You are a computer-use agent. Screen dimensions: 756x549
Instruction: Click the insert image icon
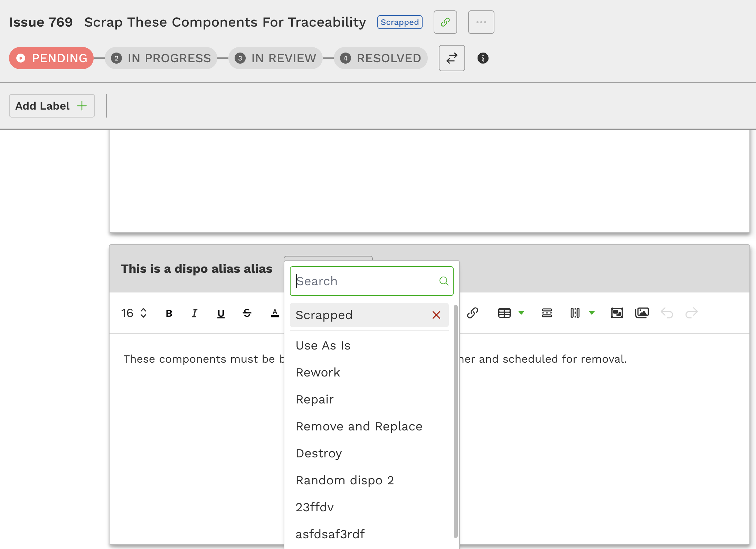coord(642,313)
